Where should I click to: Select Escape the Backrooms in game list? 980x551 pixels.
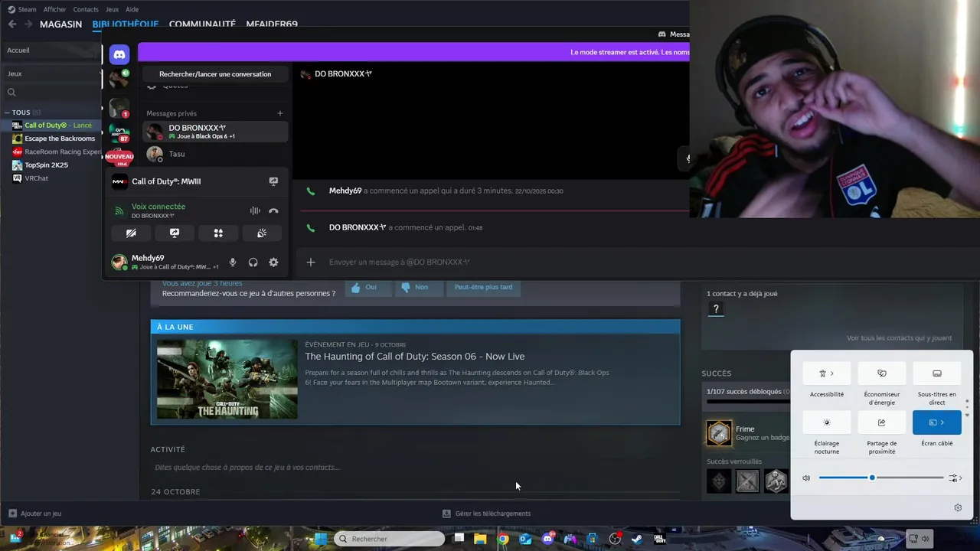51,139
